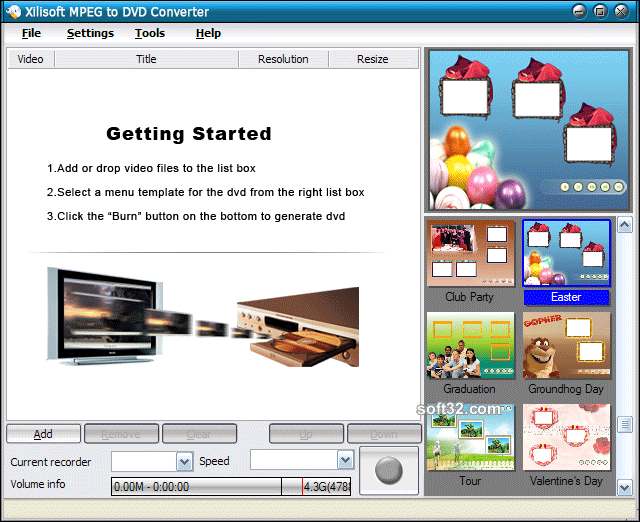Click the 'Club Party' template label
Screen dimensions: 640x522
[469, 297]
